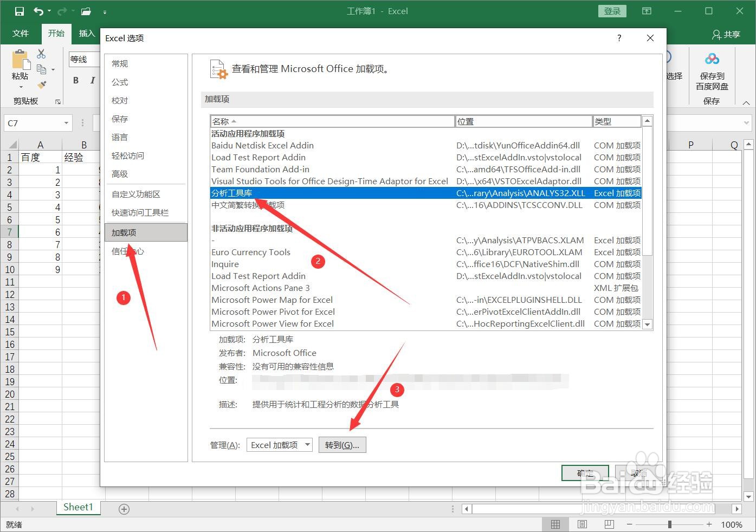Open the quick access toolbar customize arrow
756x532 pixels.
105,11
